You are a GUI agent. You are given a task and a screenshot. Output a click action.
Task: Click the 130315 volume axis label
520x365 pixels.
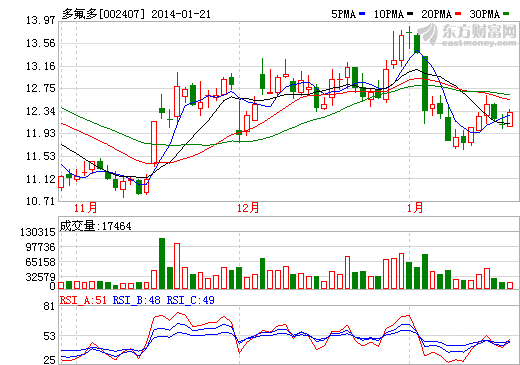38,232
